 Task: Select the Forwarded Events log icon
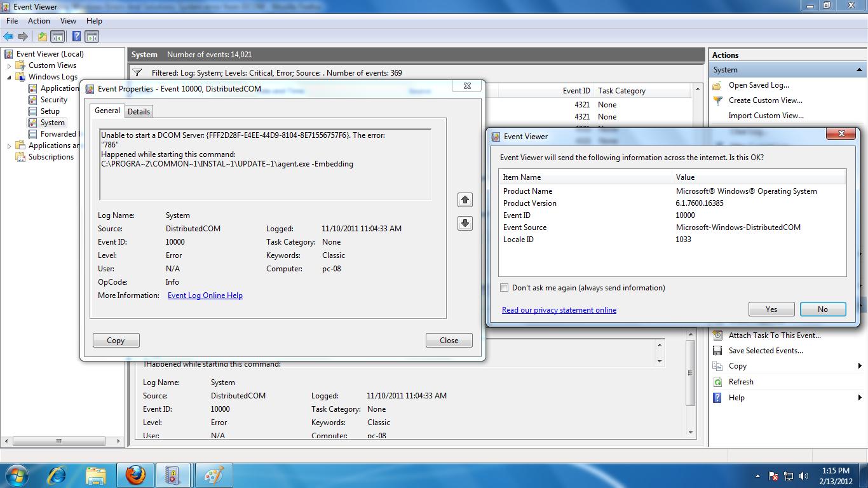(x=32, y=134)
